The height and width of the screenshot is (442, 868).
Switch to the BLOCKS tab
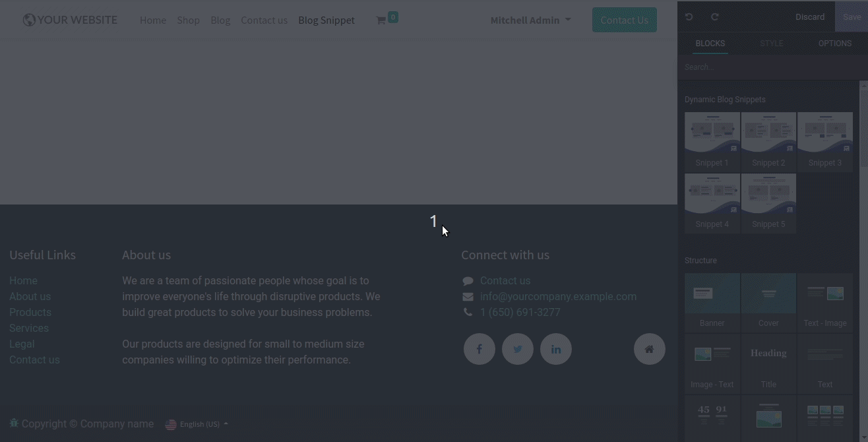tap(710, 44)
